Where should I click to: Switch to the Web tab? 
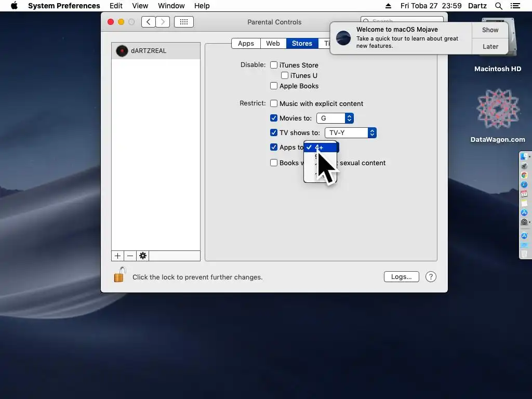[273, 44]
